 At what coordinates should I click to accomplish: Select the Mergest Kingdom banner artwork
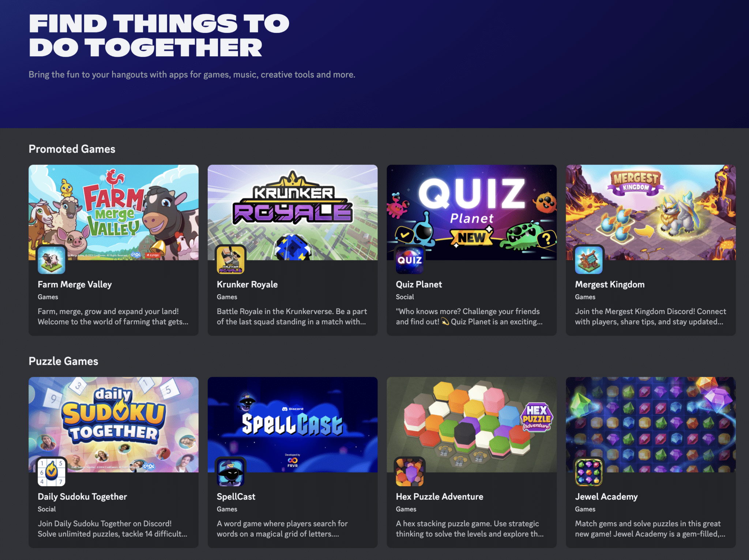click(651, 212)
